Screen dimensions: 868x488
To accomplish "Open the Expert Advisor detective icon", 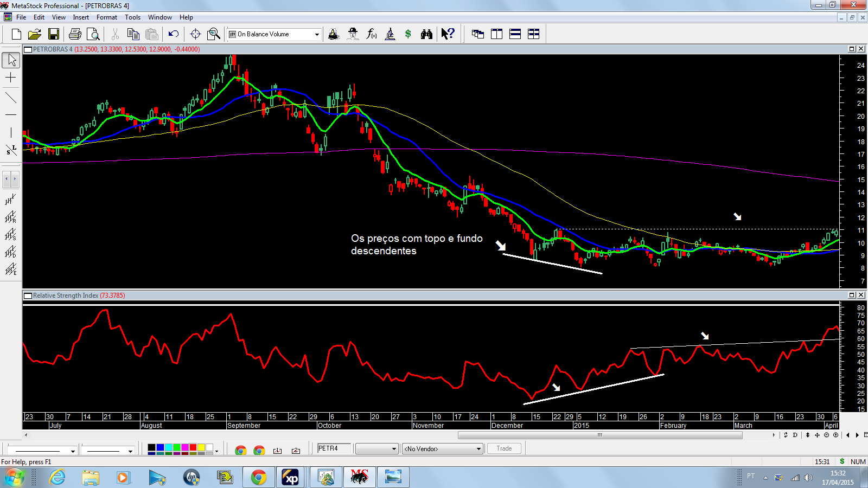I will [353, 34].
